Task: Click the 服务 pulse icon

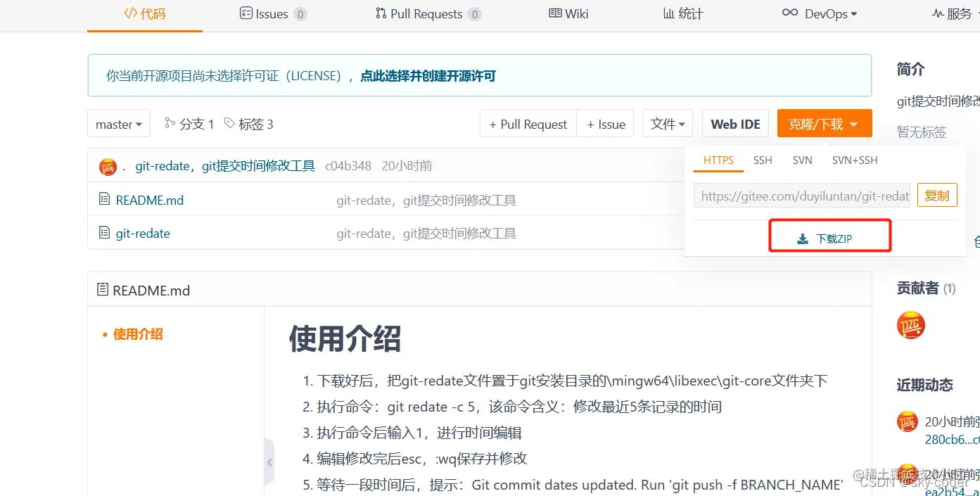Action: click(x=937, y=13)
